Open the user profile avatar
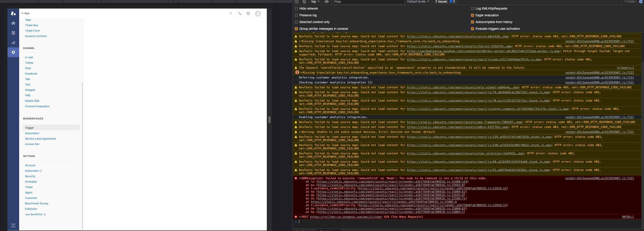 pos(258,13)
